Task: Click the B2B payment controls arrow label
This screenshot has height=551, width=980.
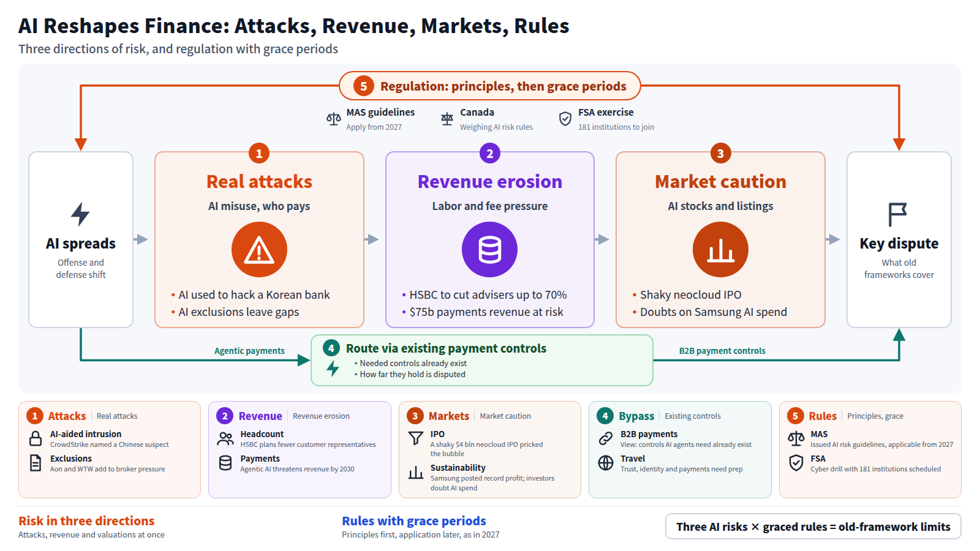Action: 722,351
